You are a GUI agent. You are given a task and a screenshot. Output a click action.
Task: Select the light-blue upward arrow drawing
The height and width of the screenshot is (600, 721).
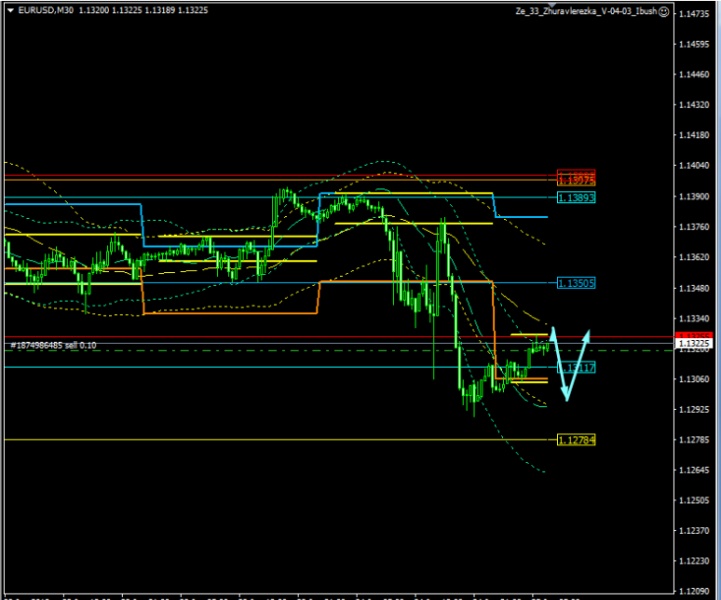579,362
